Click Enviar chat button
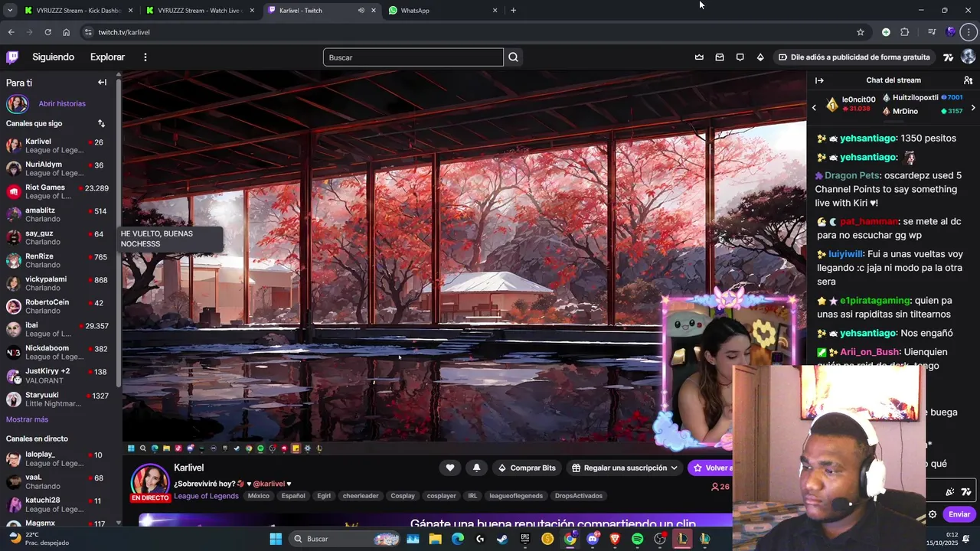Image resolution: width=980 pixels, height=551 pixels. pos(959,514)
